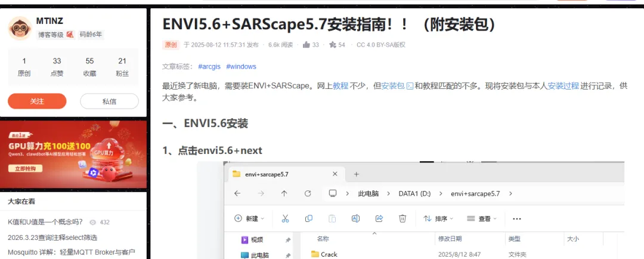The width and height of the screenshot is (644, 259).
Task: Open the MTINZ author profile name
Action: point(49,21)
